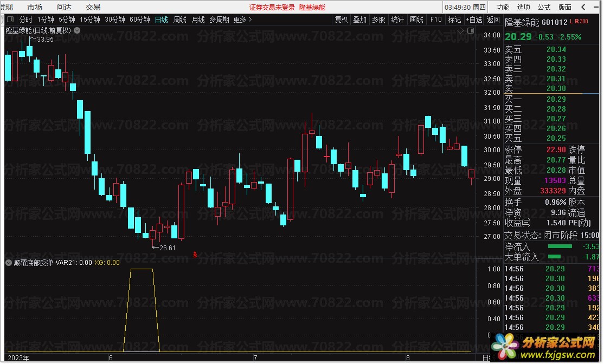Click the 最高 value 20.77
The height and width of the screenshot is (364, 604).
tap(556, 160)
